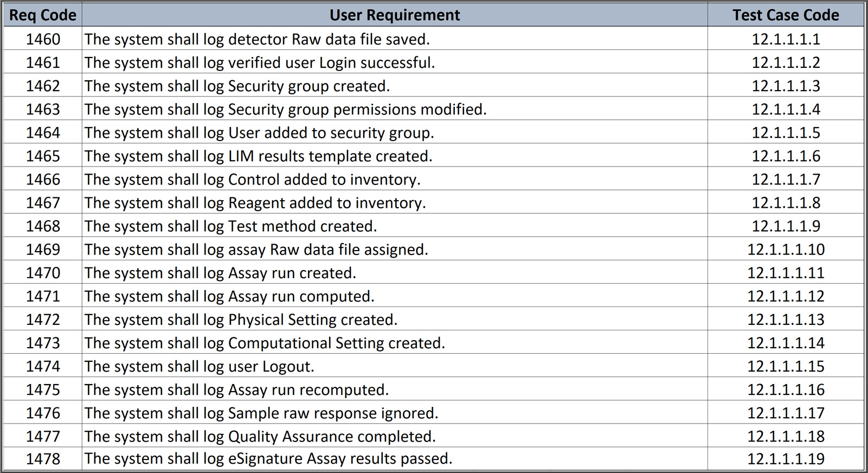Click 'log user Logout' requirement
This screenshot has width=868, height=473.
pos(200,366)
